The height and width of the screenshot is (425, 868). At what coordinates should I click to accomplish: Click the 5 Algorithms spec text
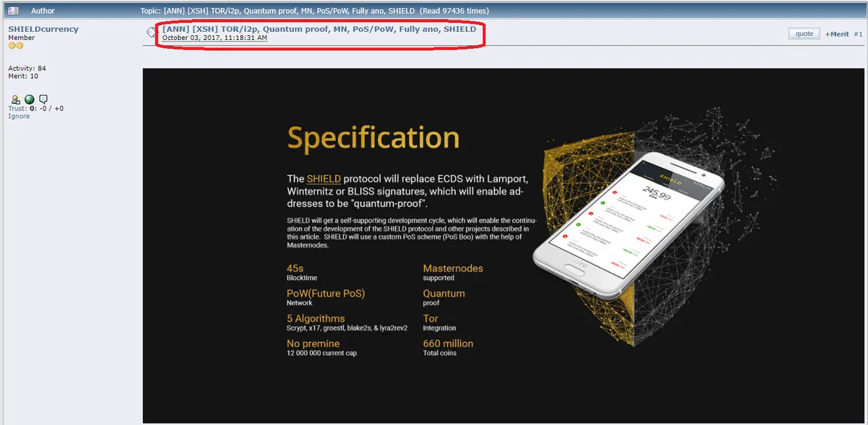coord(347,323)
